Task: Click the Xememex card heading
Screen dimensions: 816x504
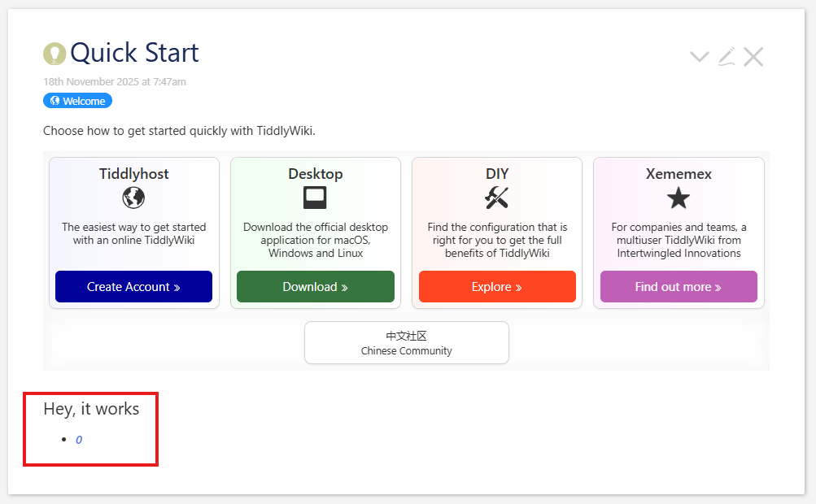Action: click(x=678, y=174)
